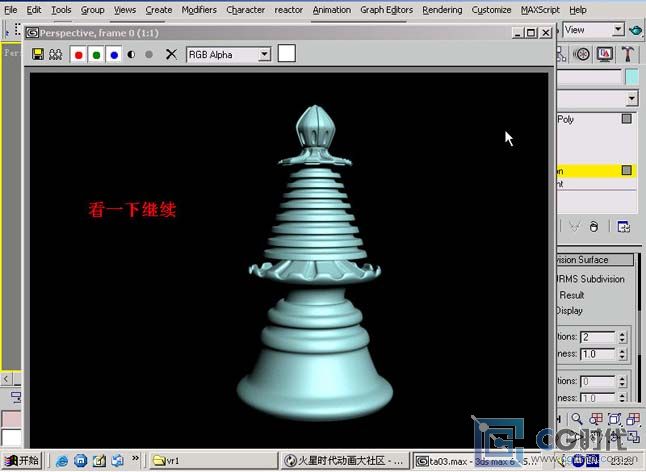Viewport: 646px width, 472px height.
Task: Select the Poly entry in the modifier stack
Action: (566, 119)
